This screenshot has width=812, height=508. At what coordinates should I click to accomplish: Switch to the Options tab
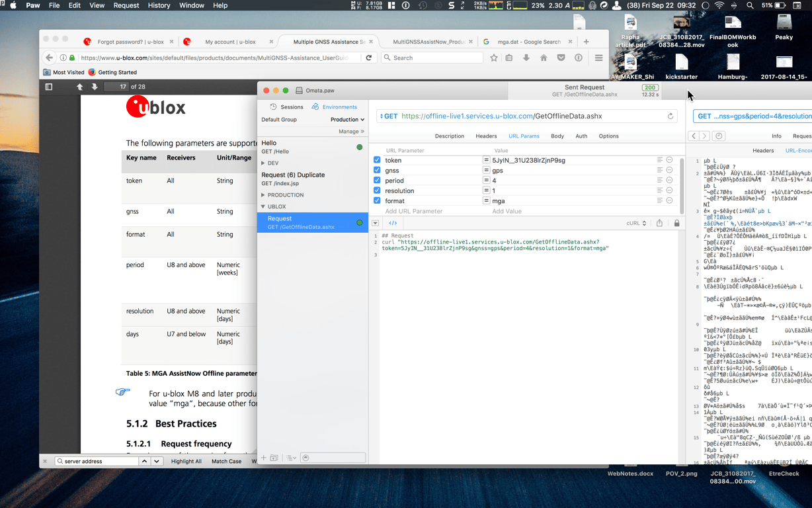[608, 136]
